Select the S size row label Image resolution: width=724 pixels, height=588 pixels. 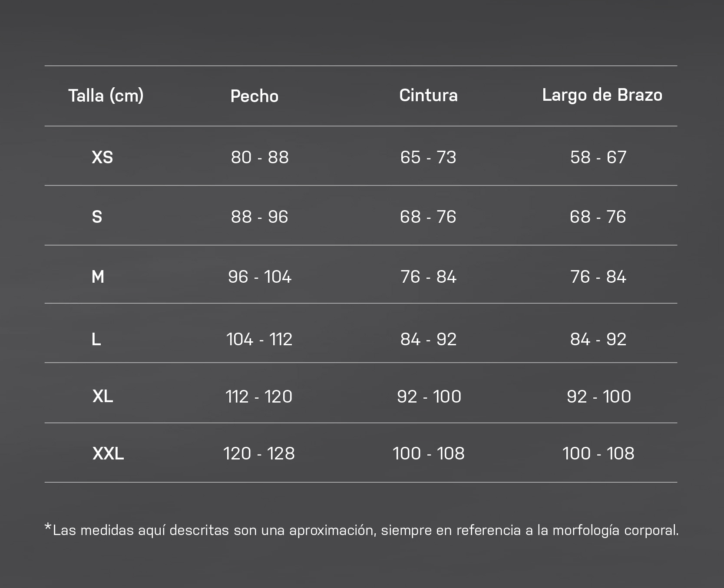[x=97, y=217]
